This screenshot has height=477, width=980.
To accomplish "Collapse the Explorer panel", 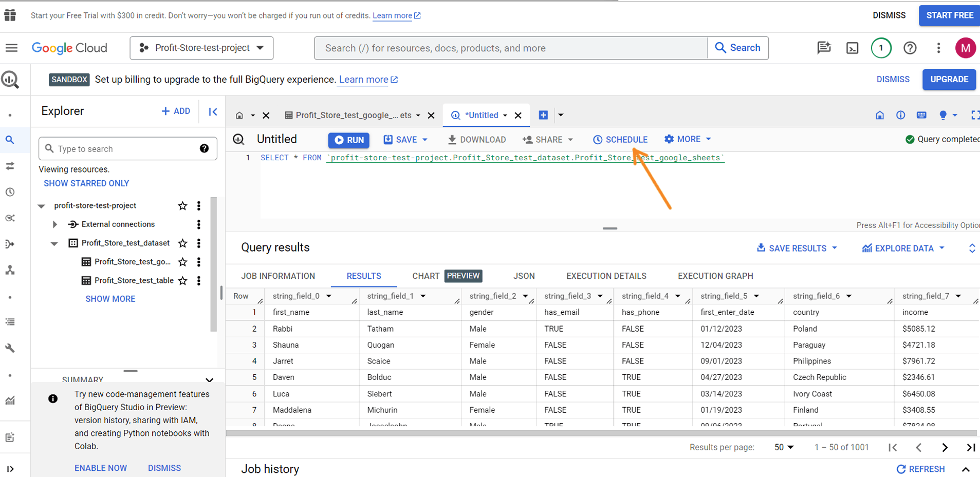I will [x=213, y=111].
